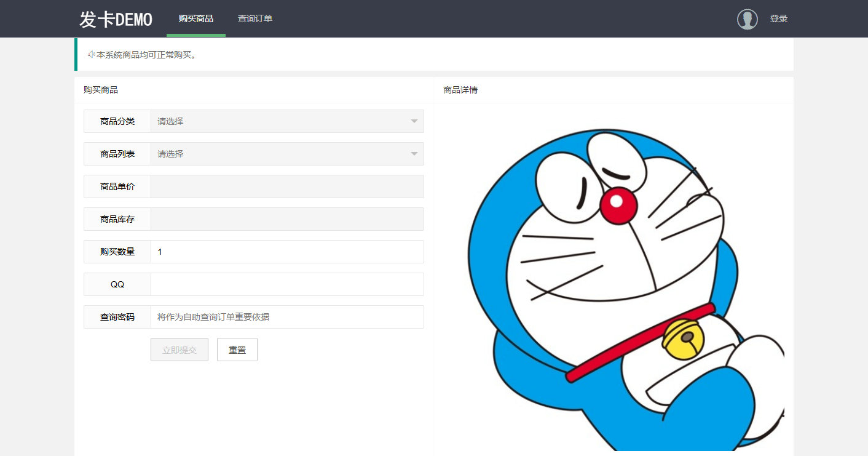Click the 商品分类 field label
The height and width of the screenshot is (456, 868).
[117, 121]
